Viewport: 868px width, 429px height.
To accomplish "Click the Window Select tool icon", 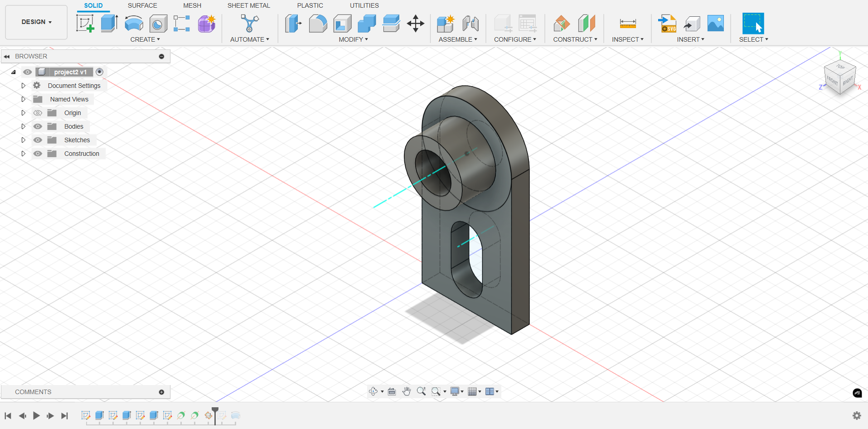I will [x=753, y=24].
